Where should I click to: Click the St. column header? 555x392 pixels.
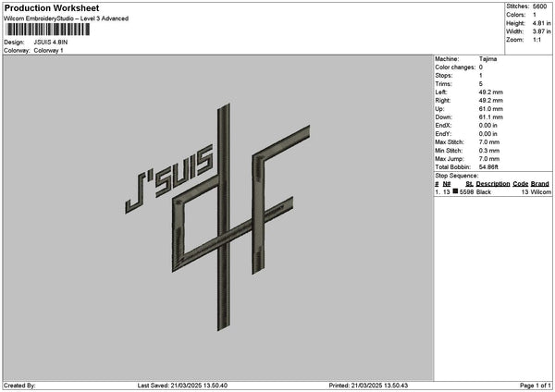(469, 184)
